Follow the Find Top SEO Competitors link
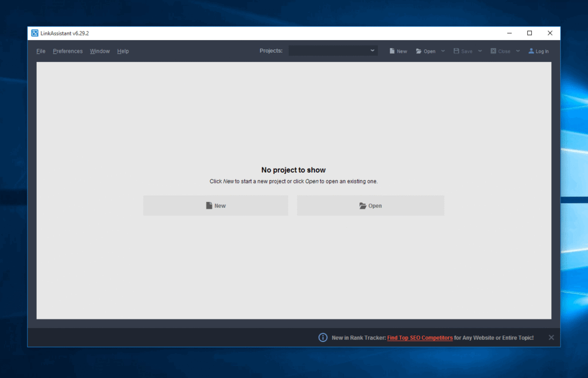Viewport: 588px width, 378px height. (419, 337)
